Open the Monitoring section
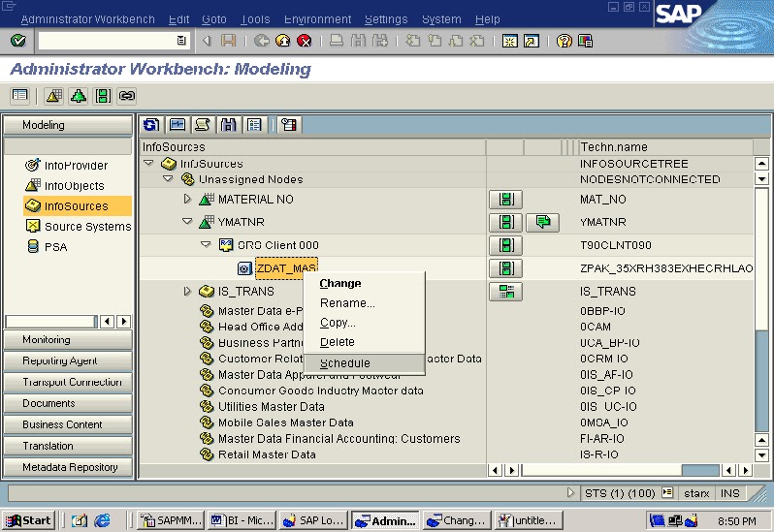774x532 pixels. [68, 340]
